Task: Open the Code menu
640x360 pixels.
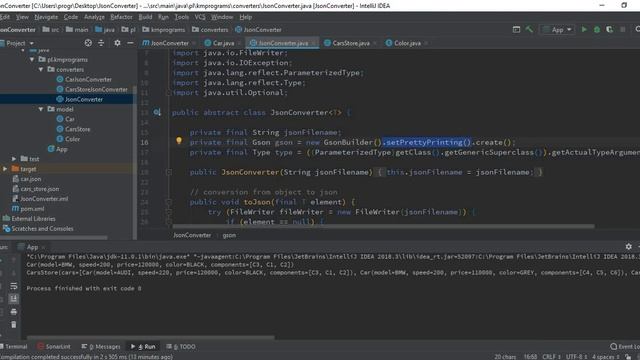Action: pos(71,17)
